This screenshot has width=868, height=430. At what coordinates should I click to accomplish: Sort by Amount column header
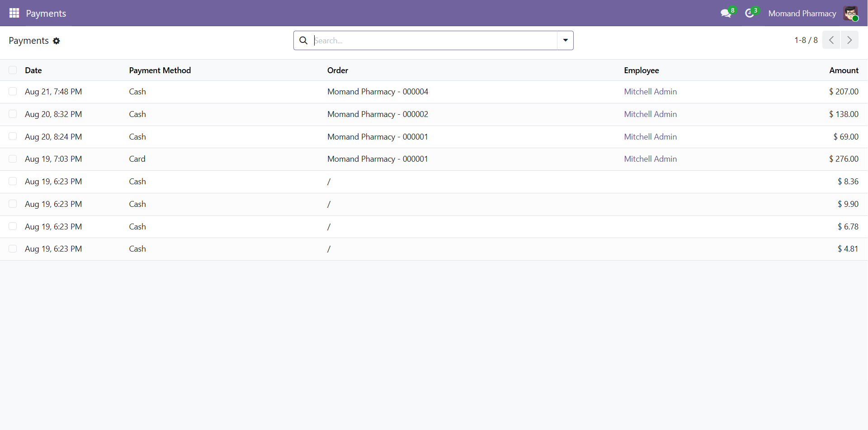click(844, 70)
